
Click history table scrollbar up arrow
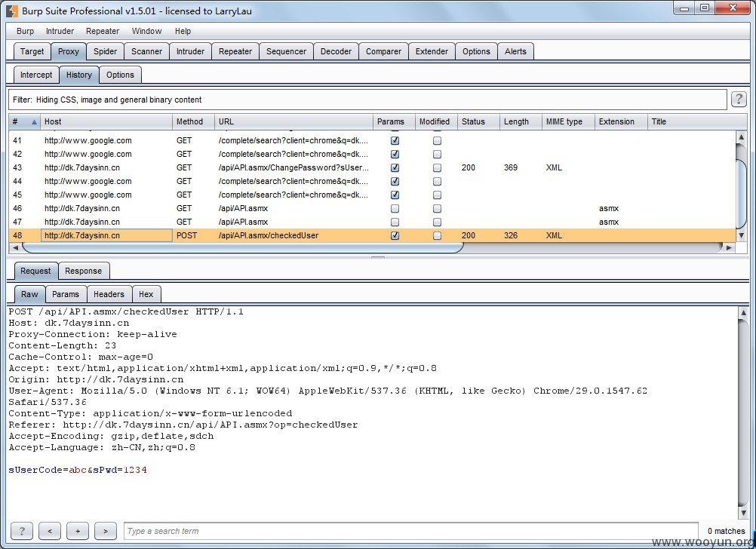742,137
